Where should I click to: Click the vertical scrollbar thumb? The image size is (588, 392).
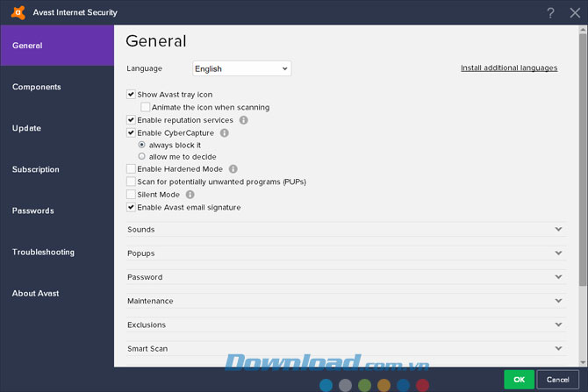tap(583, 160)
